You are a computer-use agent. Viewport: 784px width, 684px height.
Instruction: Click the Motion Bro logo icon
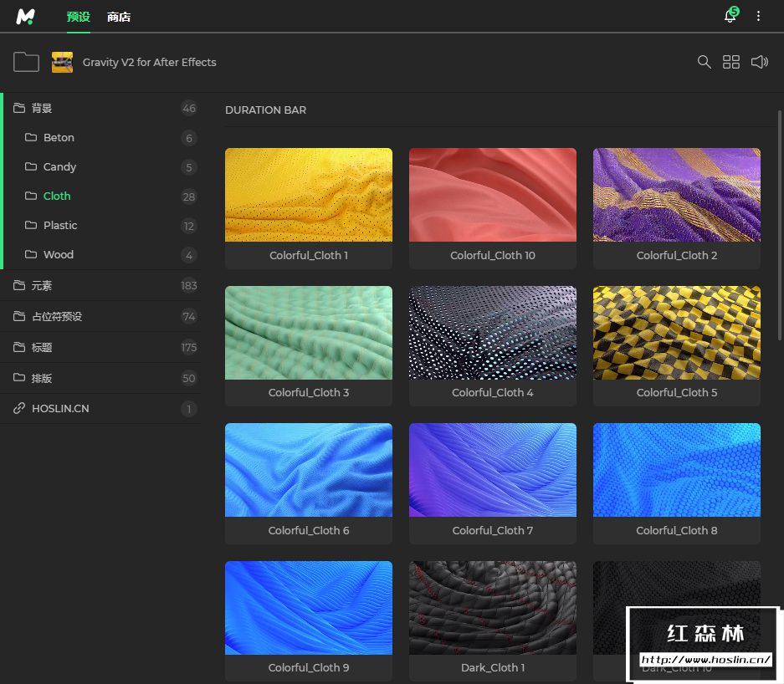(x=26, y=17)
